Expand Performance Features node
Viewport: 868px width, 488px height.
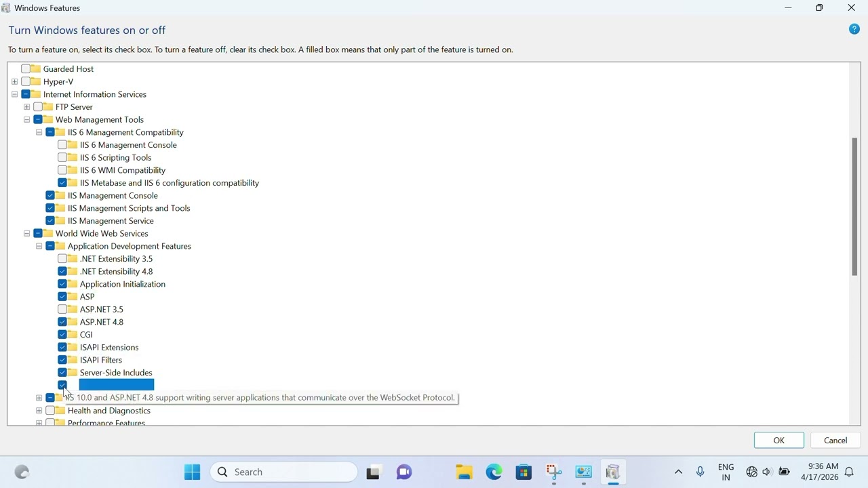[x=39, y=423]
